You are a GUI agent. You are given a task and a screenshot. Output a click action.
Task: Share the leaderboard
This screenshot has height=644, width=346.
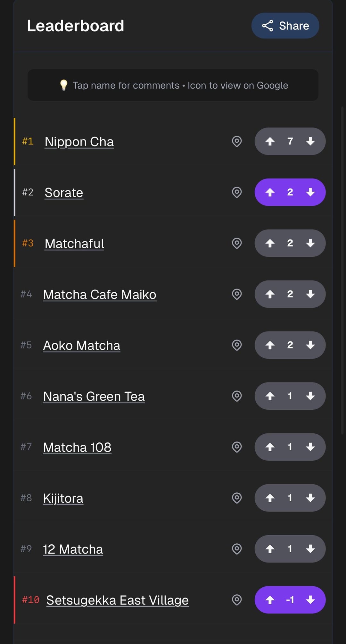click(285, 26)
